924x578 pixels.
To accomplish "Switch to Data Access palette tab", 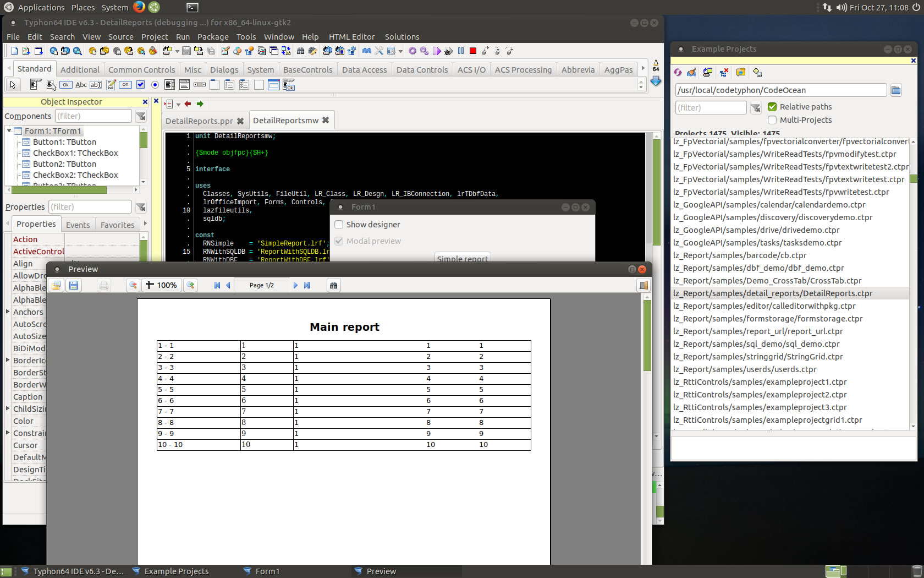I will [364, 70].
